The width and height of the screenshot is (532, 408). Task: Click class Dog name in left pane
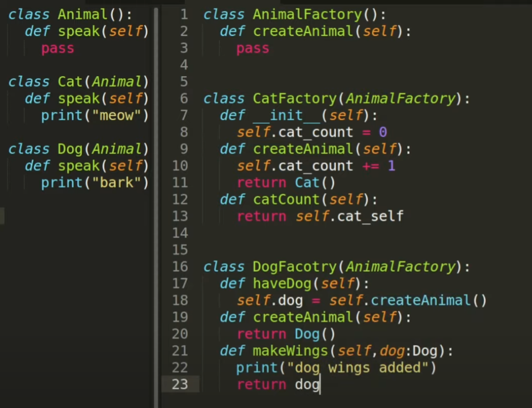pyautogui.click(x=70, y=149)
